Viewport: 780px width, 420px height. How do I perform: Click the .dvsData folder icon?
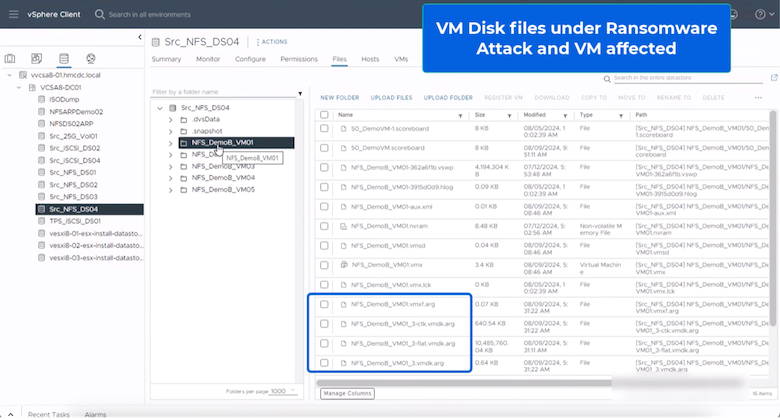(x=184, y=119)
